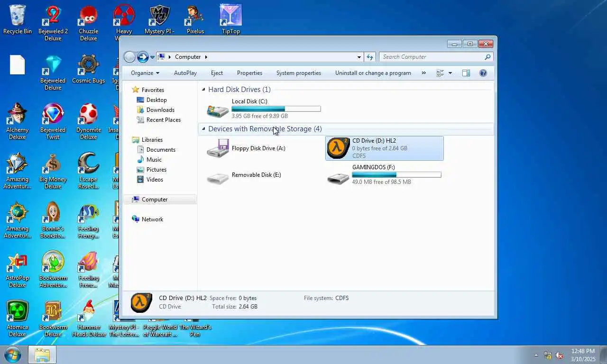Open Recent Places in navigation pane
Viewport: 607px width, 364px height.
point(164,120)
